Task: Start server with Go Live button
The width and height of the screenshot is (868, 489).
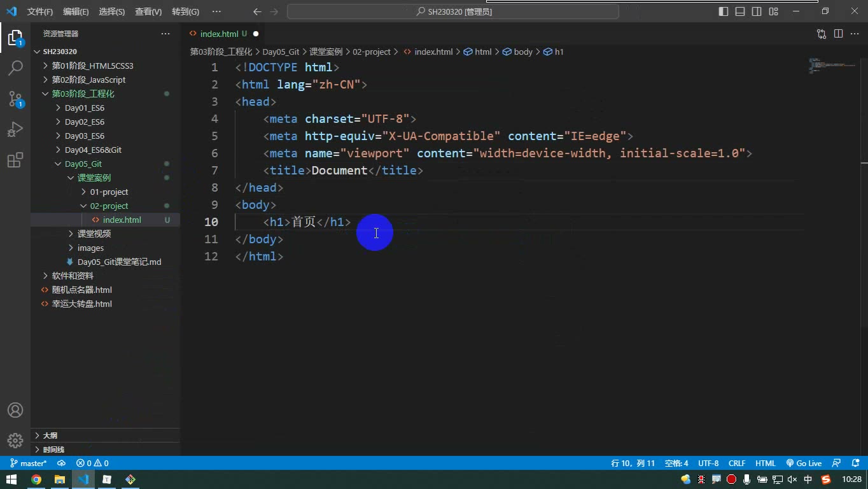Action: [804, 464]
